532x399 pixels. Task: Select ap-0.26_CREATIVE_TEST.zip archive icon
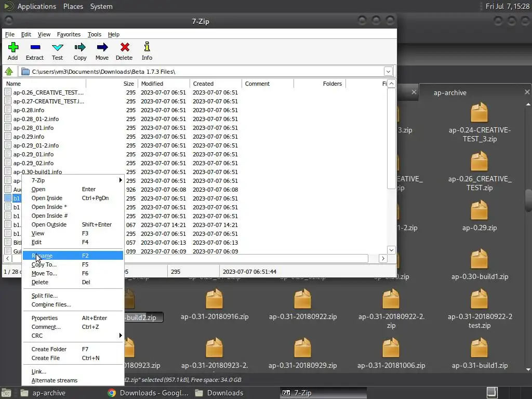(479, 161)
